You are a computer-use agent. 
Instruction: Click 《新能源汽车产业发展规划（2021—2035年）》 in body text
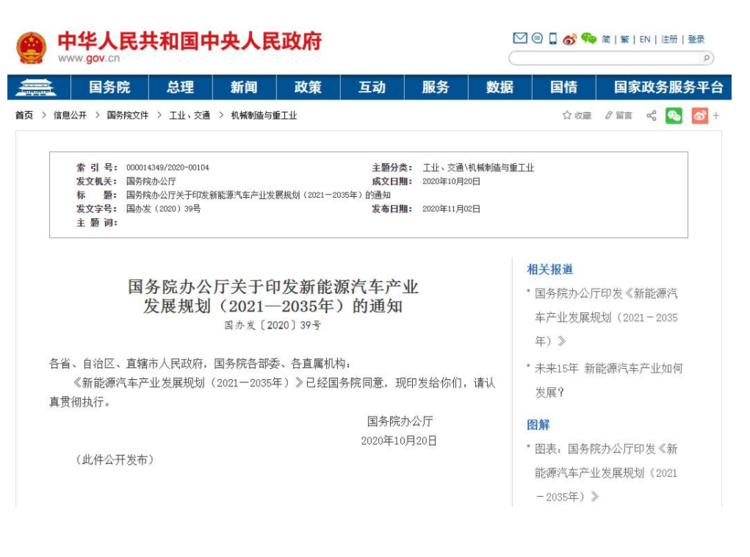[188, 383]
